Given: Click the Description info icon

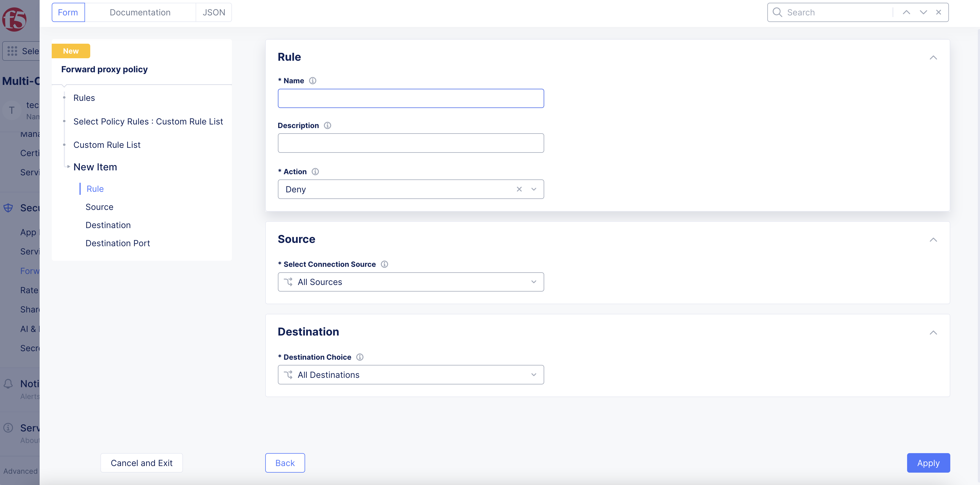Looking at the screenshot, I should [x=327, y=125].
